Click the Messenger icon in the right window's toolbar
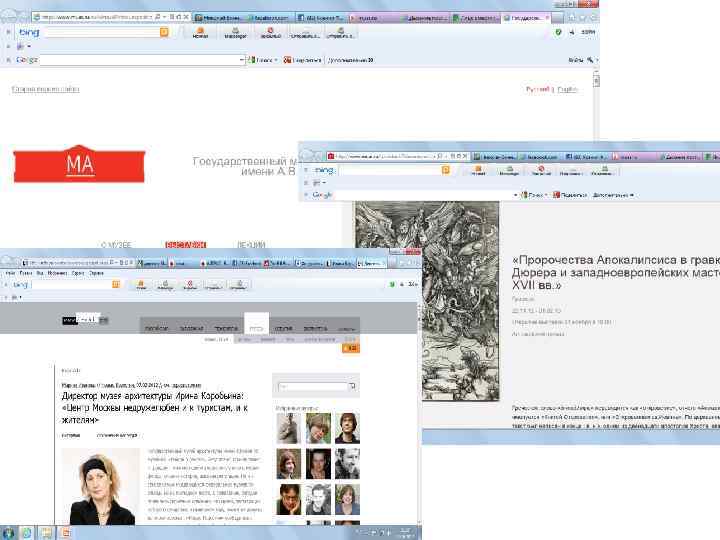 point(509,171)
